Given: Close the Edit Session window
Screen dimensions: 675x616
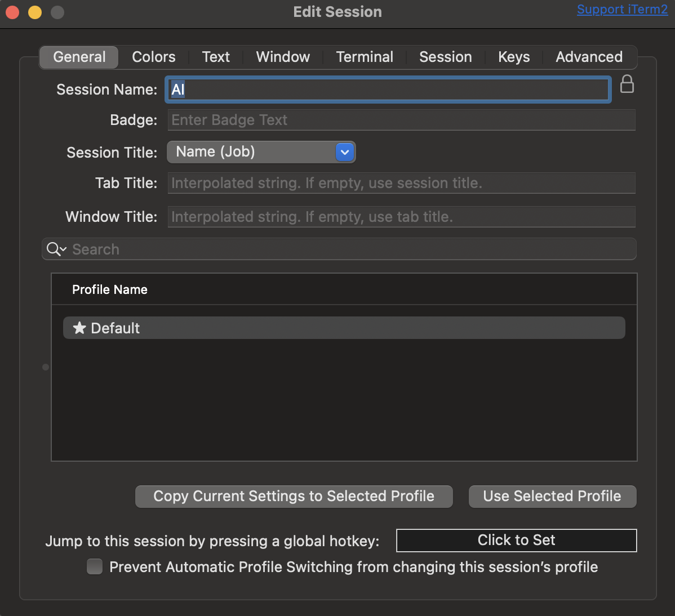Looking at the screenshot, I should pos(12,12).
